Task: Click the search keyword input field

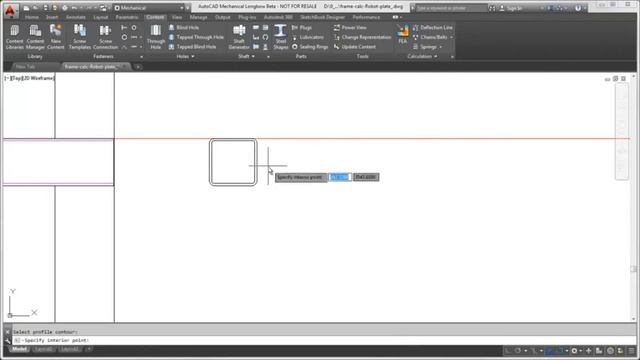Action: 451,8
